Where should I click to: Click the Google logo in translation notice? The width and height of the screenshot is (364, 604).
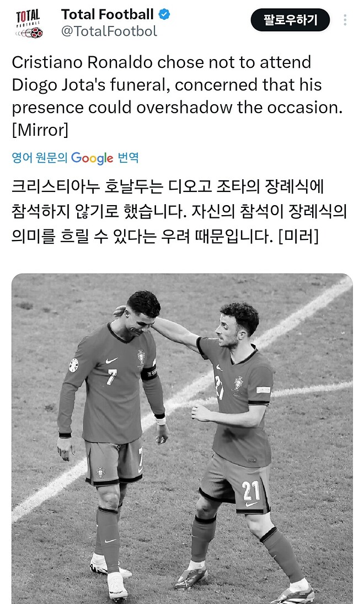tap(92, 158)
